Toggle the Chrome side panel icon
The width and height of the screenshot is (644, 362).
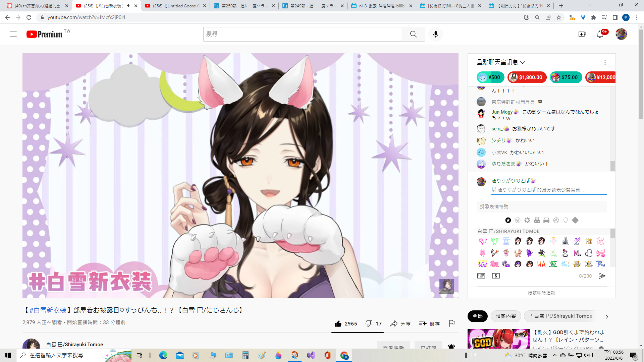615,17
